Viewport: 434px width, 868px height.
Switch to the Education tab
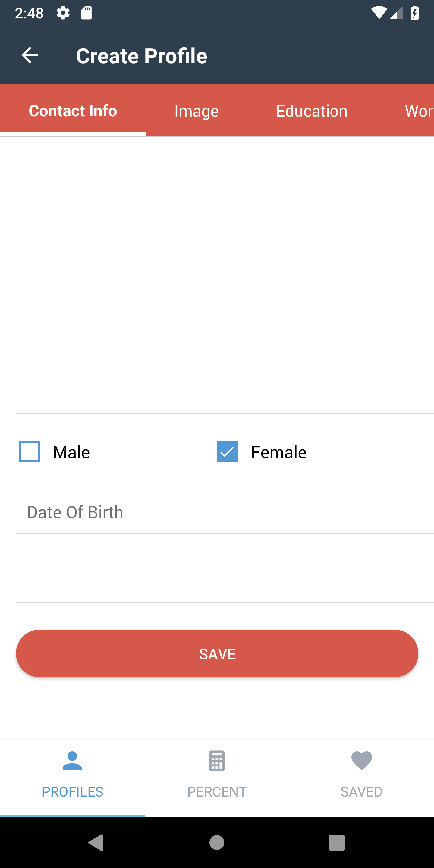(311, 110)
